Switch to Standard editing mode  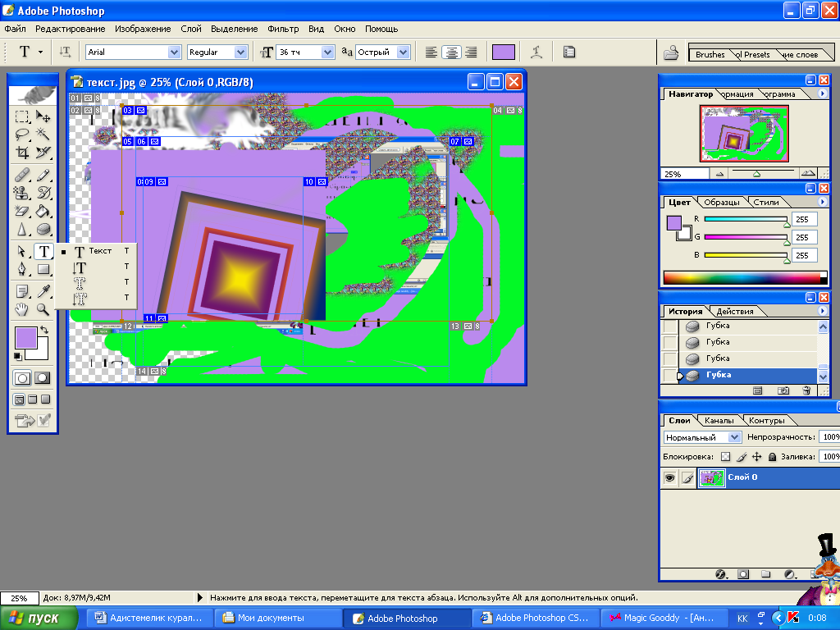point(22,378)
